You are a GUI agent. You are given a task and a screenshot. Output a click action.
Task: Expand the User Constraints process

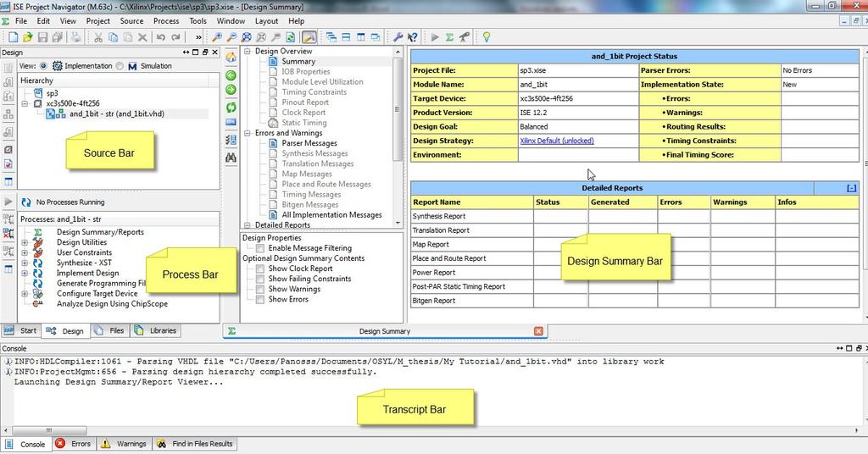25,252
